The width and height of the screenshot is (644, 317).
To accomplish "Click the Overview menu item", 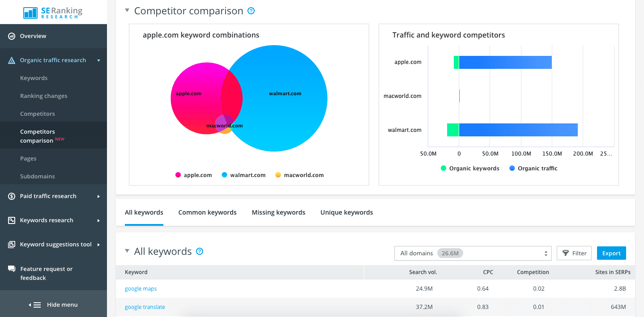I will click(x=33, y=36).
